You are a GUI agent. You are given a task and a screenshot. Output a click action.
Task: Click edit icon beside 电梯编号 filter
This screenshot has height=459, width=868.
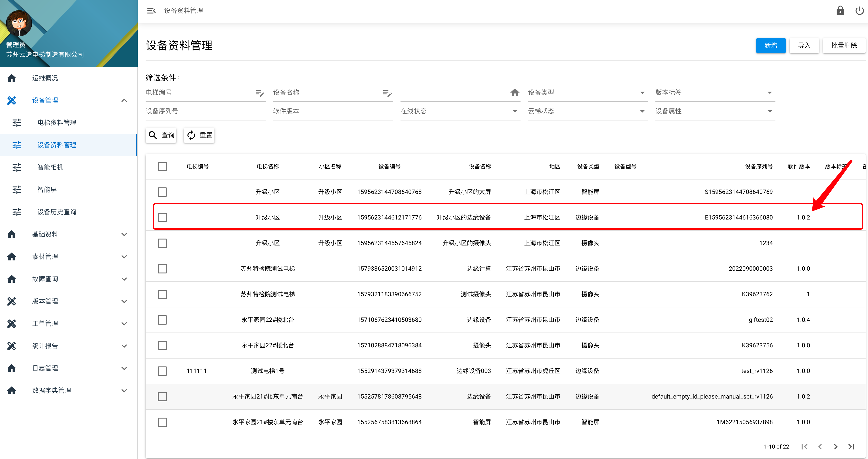tap(260, 93)
